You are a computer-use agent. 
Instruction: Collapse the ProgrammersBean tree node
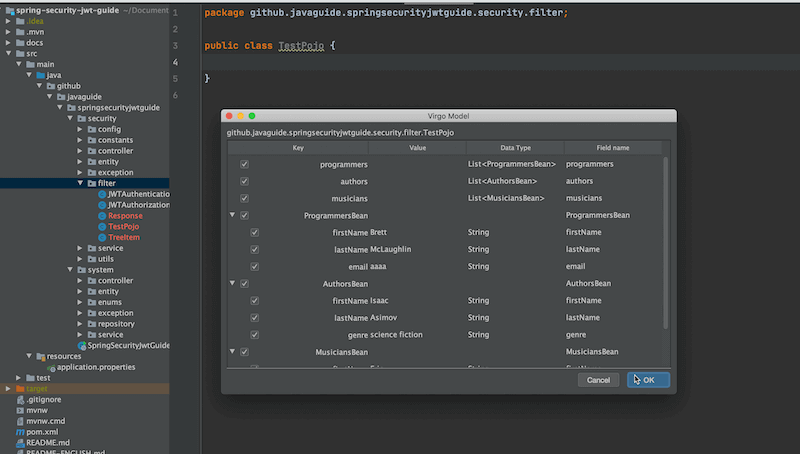[233, 215]
